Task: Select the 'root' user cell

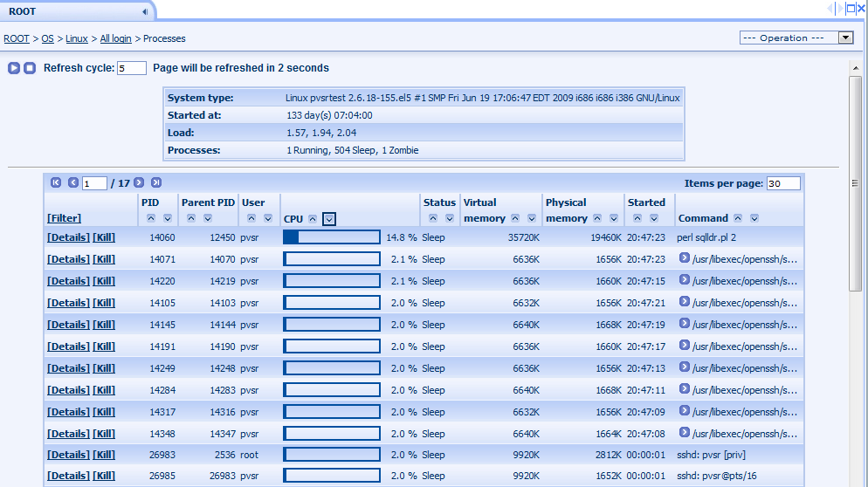Action: (249, 455)
